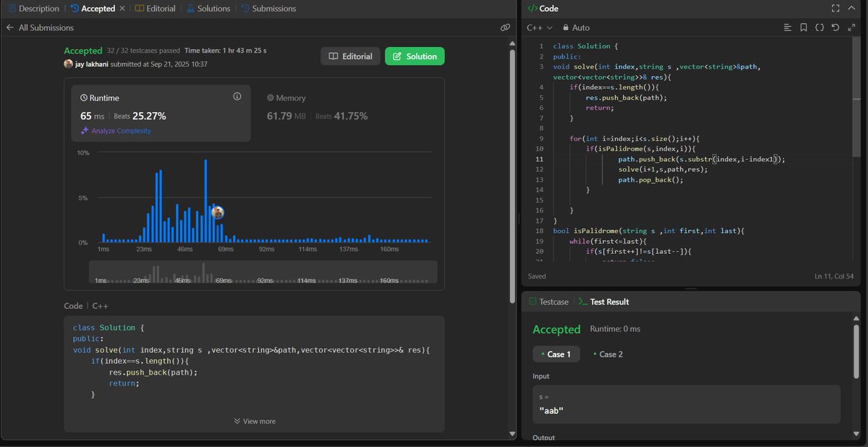Image resolution: width=868 pixels, height=447 pixels.
Task: Click the input field showing "aab"
Action: coord(686,404)
